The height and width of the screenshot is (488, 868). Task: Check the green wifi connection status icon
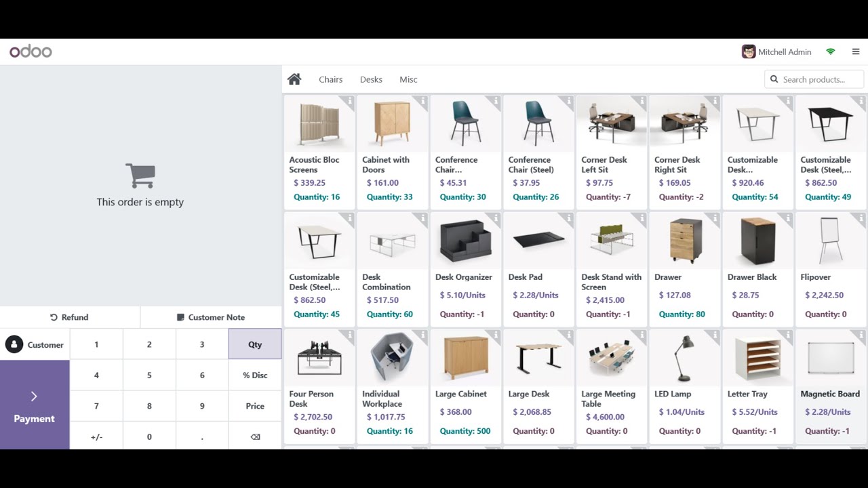[x=831, y=52]
